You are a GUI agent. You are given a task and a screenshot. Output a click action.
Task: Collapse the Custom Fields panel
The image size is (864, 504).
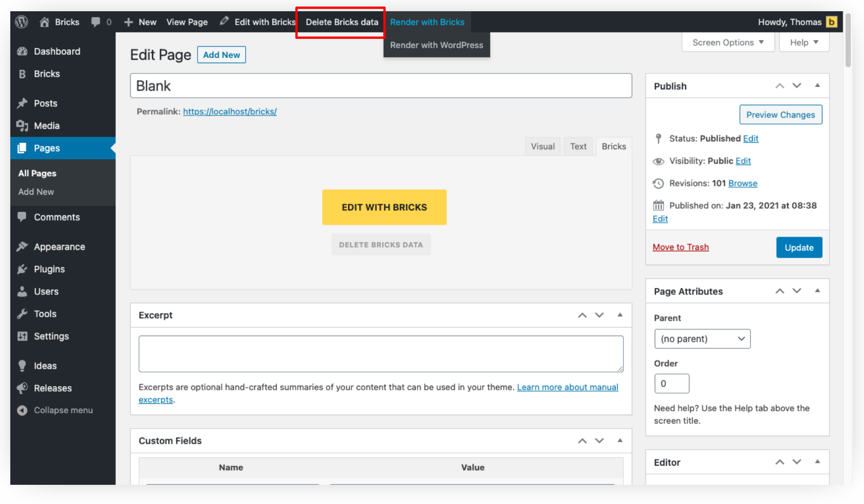point(620,441)
